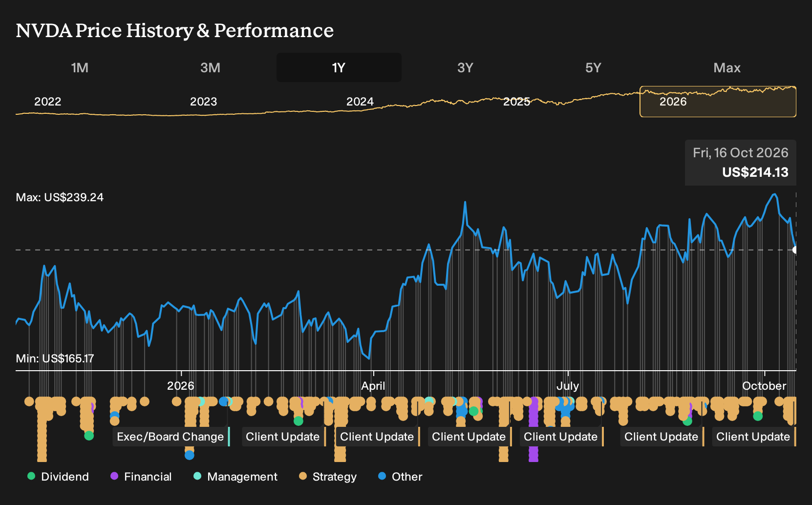The image size is (812, 505).
Task: Toggle the Financial legend filter
Action: point(141,477)
